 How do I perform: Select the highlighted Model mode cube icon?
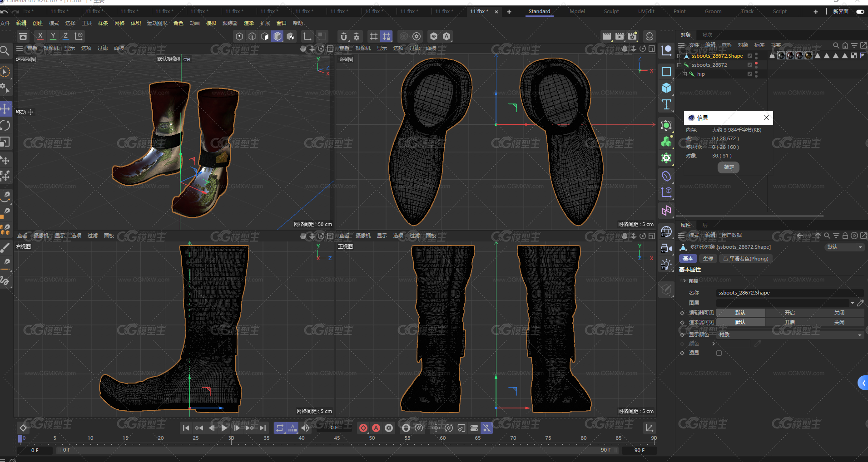click(278, 36)
